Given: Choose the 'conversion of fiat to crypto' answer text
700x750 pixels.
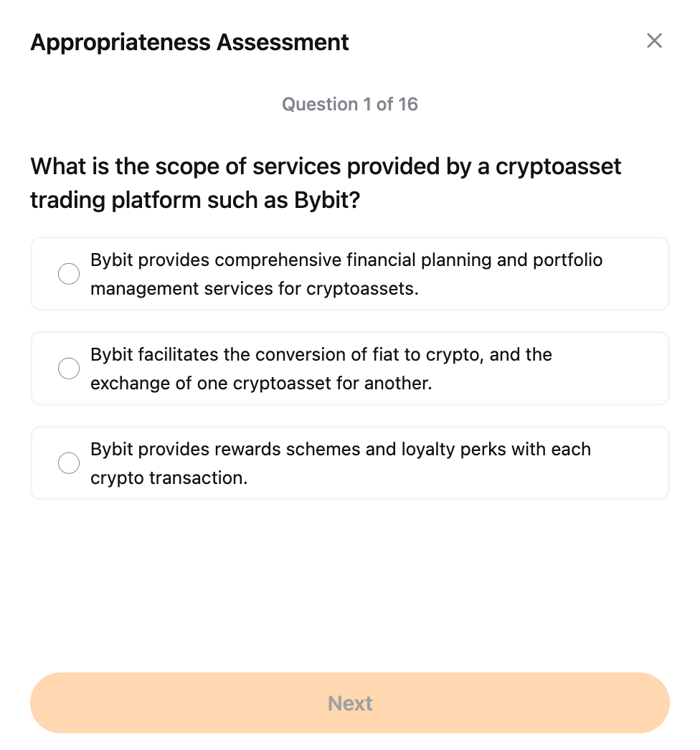Looking at the screenshot, I should tap(321, 354).
